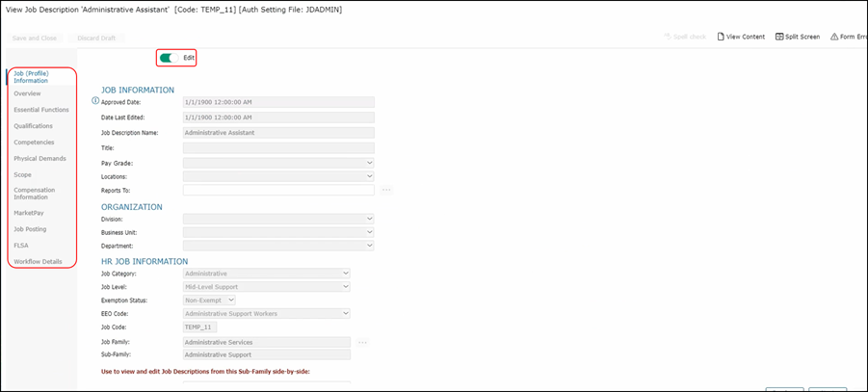Click the info icon beside Approved Date
Screen dimensions: 868x392
pyautogui.click(x=95, y=100)
